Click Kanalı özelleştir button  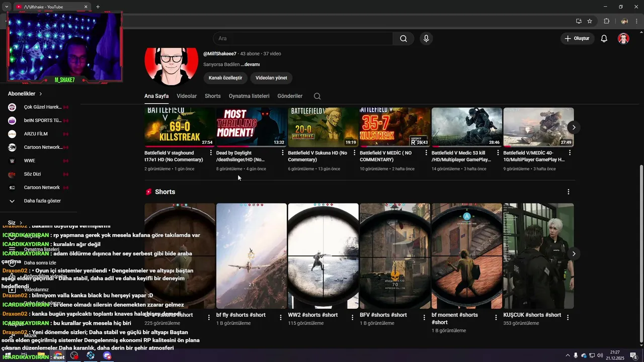[225, 78]
